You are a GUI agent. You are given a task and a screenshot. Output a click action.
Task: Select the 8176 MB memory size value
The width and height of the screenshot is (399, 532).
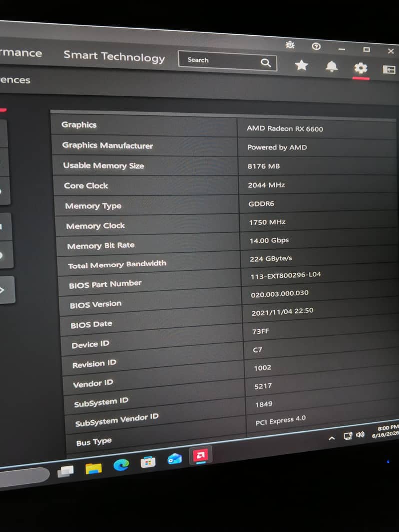[x=264, y=166]
